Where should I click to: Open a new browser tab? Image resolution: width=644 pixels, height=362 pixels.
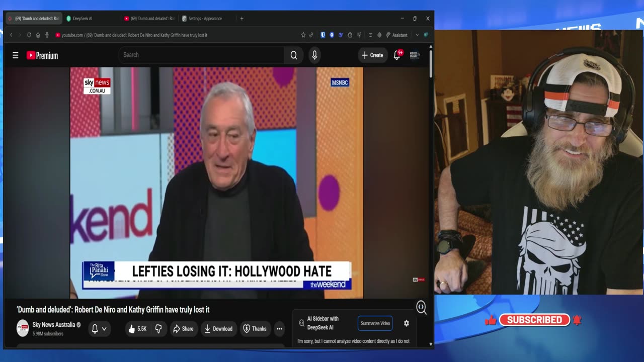coord(242,19)
